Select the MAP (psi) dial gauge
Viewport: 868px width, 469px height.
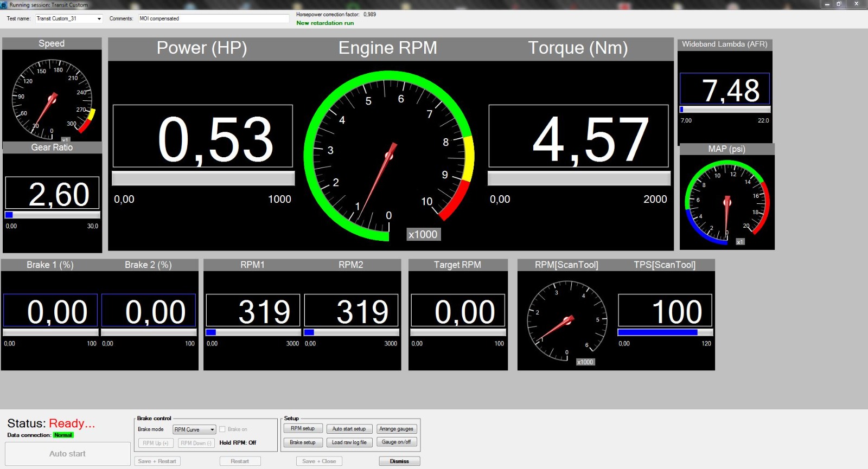pos(727,202)
